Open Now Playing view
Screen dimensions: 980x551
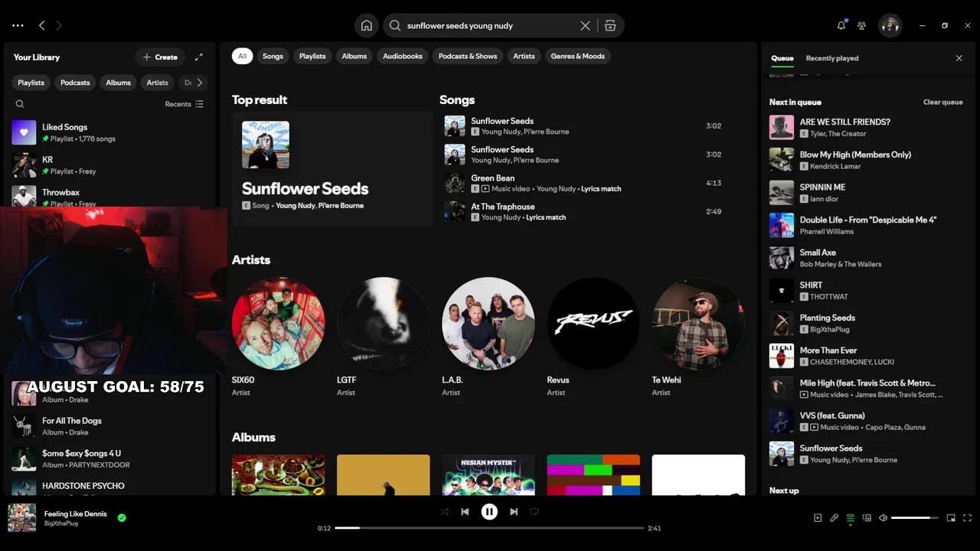point(818,518)
